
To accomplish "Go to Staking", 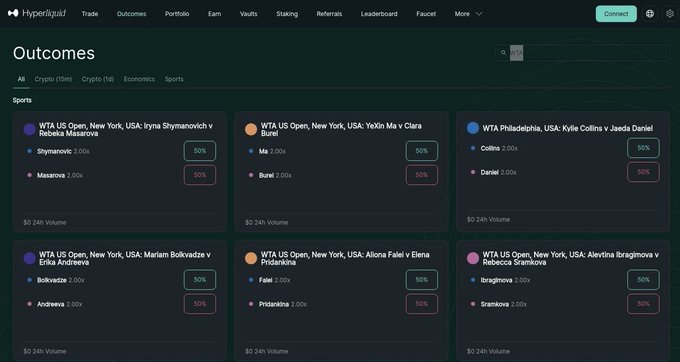I will tap(287, 14).
